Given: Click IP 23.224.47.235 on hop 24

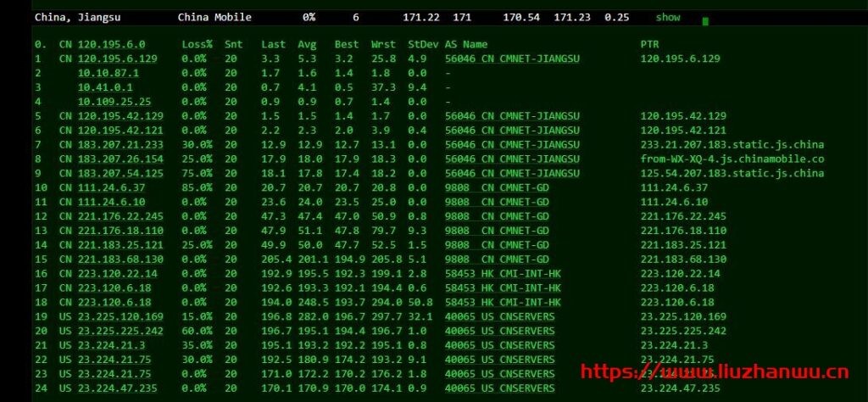Looking at the screenshot, I should 117,388.
